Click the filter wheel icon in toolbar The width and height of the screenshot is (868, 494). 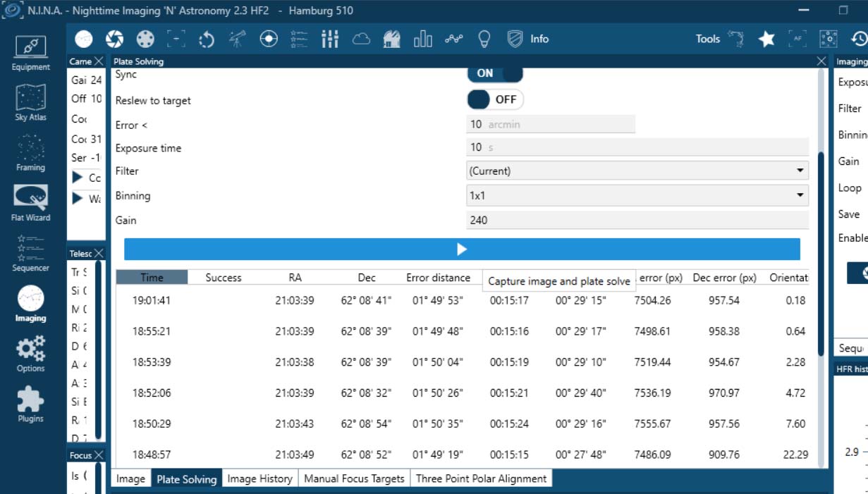(x=145, y=39)
